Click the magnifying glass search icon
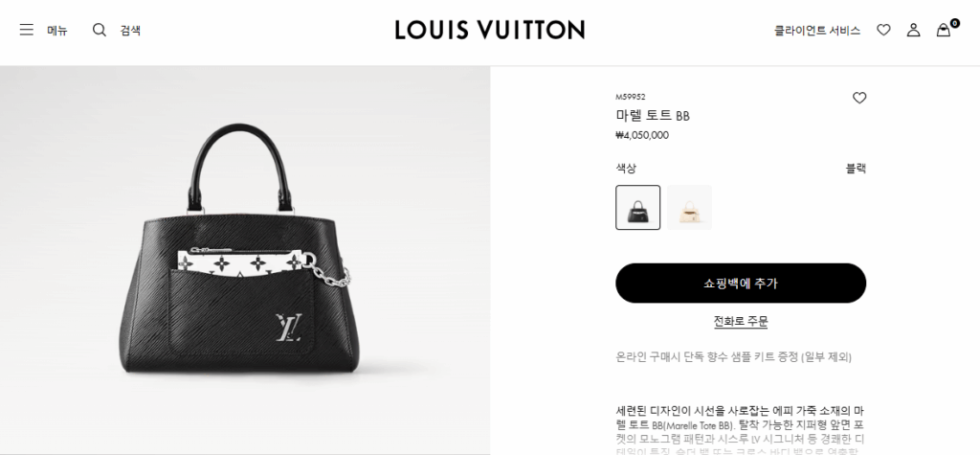The width and height of the screenshot is (980, 455). (100, 30)
